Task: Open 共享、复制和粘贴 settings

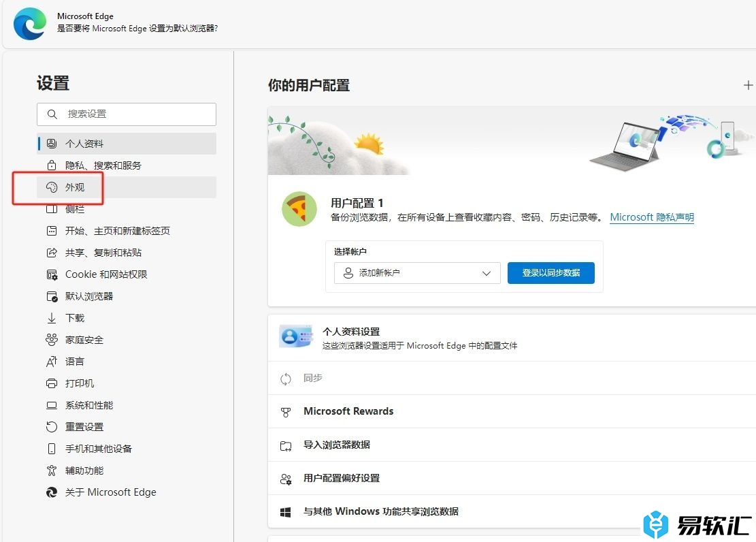Action: click(x=127, y=253)
